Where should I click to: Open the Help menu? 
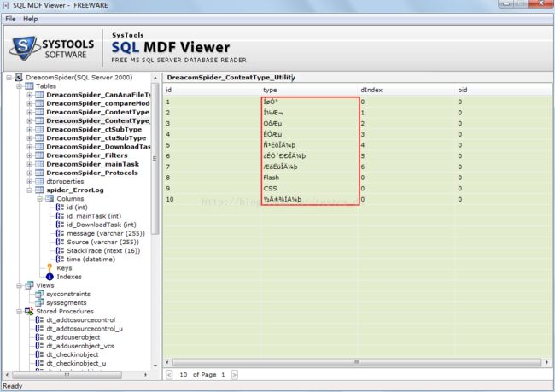(31, 19)
